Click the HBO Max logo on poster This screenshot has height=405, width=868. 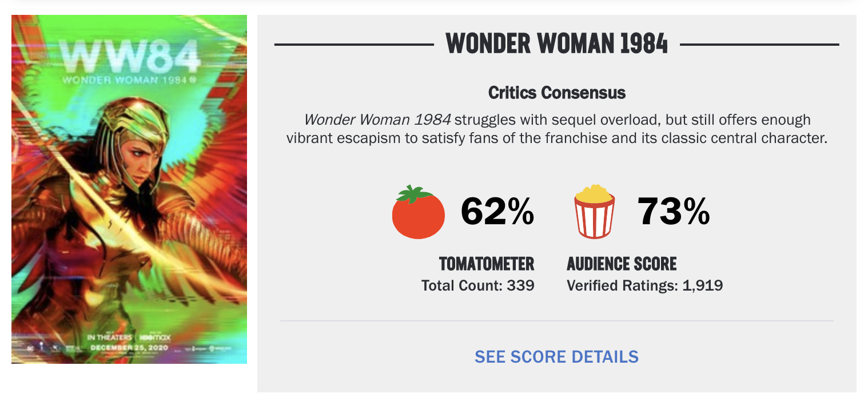156,338
